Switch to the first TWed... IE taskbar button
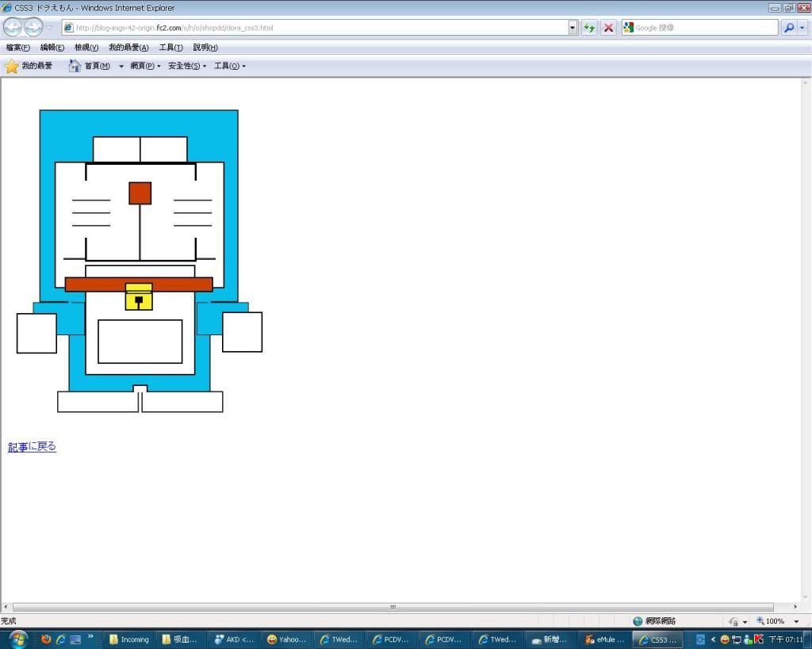812x649 pixels. coord(340,639)
